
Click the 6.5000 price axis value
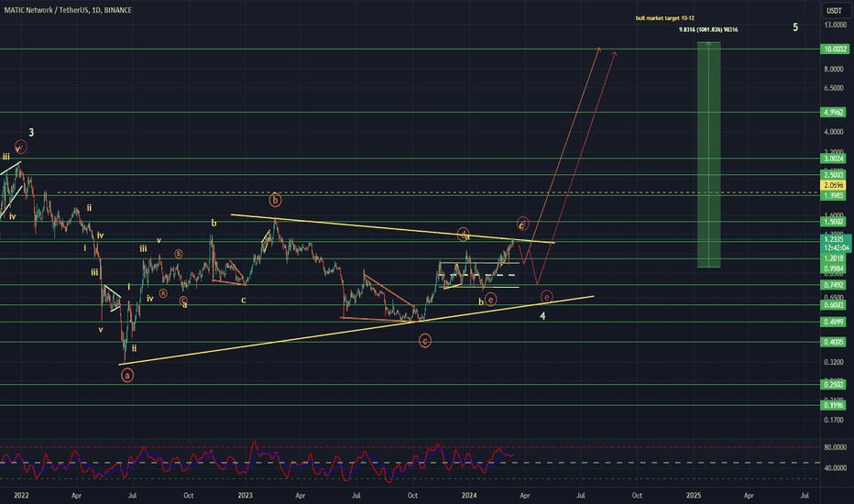pos(835,88)
